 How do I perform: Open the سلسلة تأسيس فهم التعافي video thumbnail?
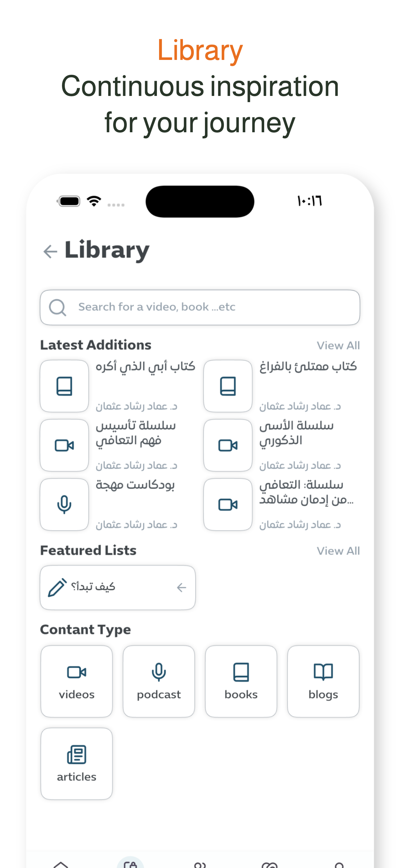tap(64, 445)
